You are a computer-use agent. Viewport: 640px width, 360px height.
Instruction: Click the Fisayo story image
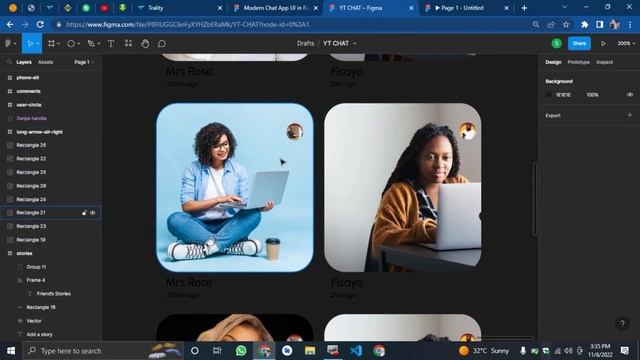[x=402, y=187]
